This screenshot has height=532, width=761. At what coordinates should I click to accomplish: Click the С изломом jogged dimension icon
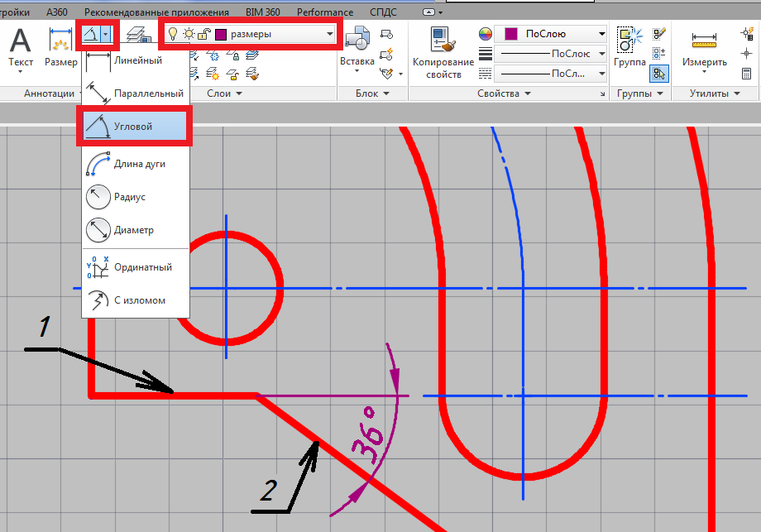(98, 300)
